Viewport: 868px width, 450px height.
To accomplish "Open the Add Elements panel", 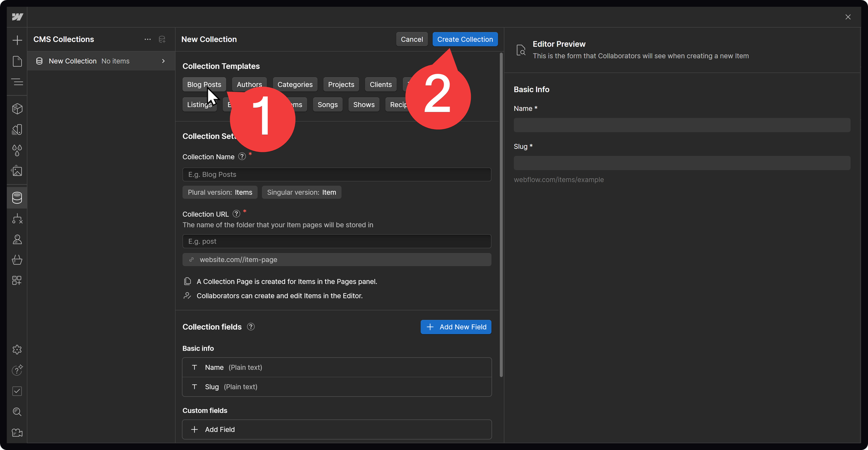I will (17, 40).
